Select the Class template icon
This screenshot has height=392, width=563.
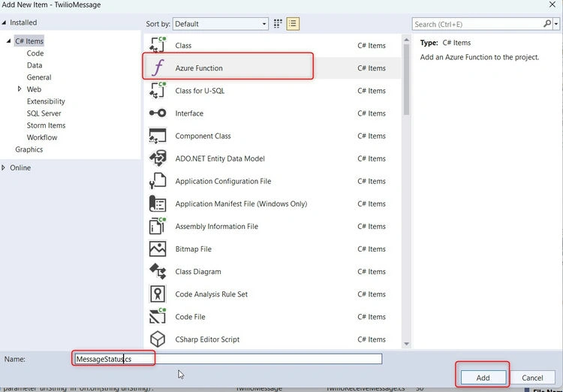[158, 45]
